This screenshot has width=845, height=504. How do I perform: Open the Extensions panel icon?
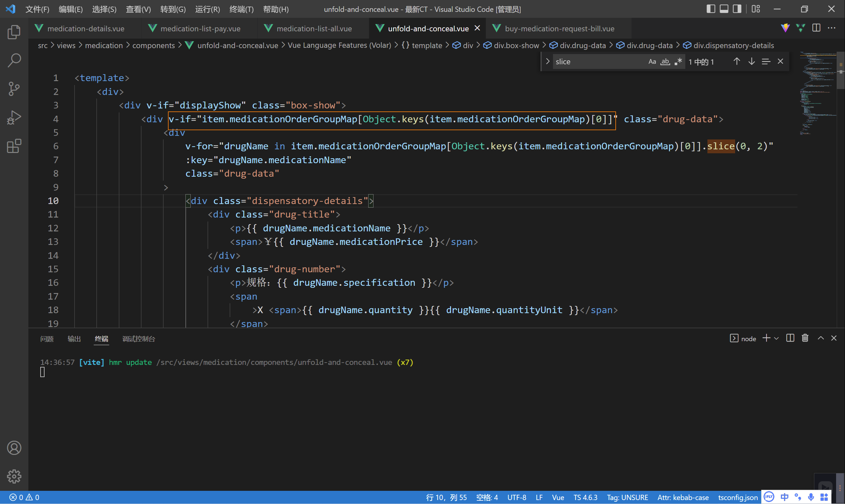(14, 146)
